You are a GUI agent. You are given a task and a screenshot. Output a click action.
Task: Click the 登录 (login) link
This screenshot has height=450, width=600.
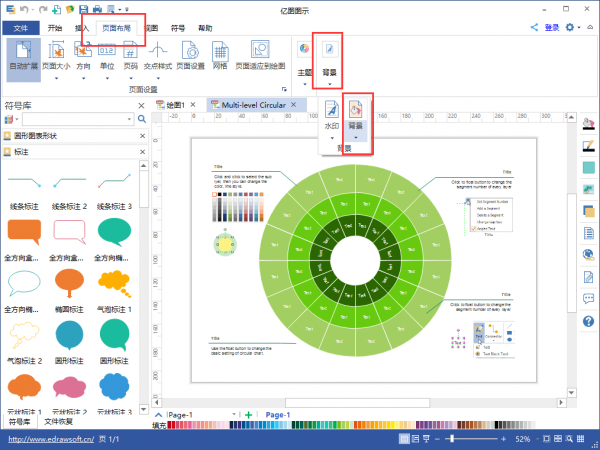coord(551,28)
